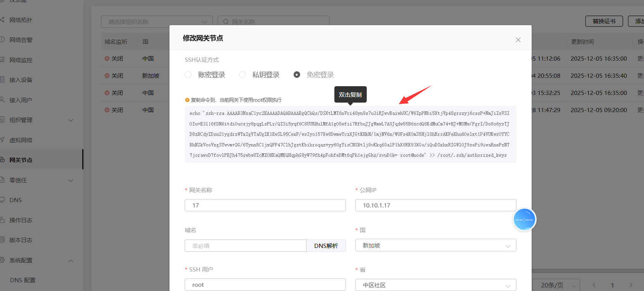
Task: Expand the 零信任 chevron
Action: [x=70, y=180]
